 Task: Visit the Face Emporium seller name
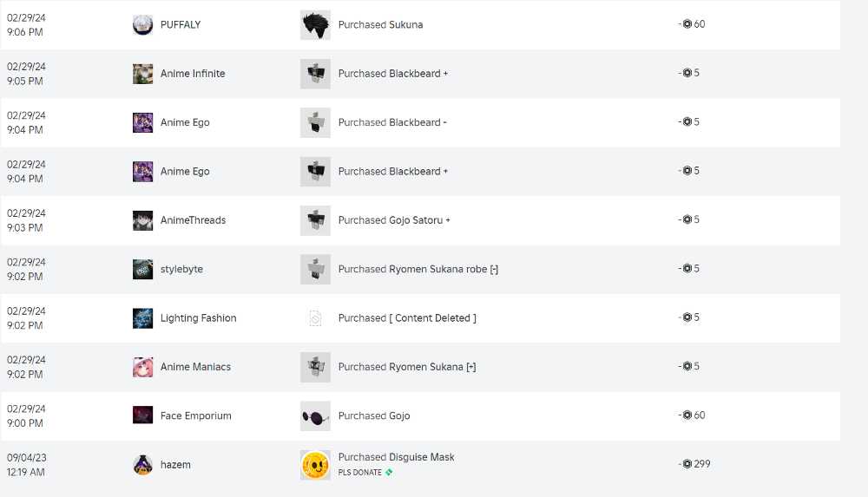pos(196,416)
